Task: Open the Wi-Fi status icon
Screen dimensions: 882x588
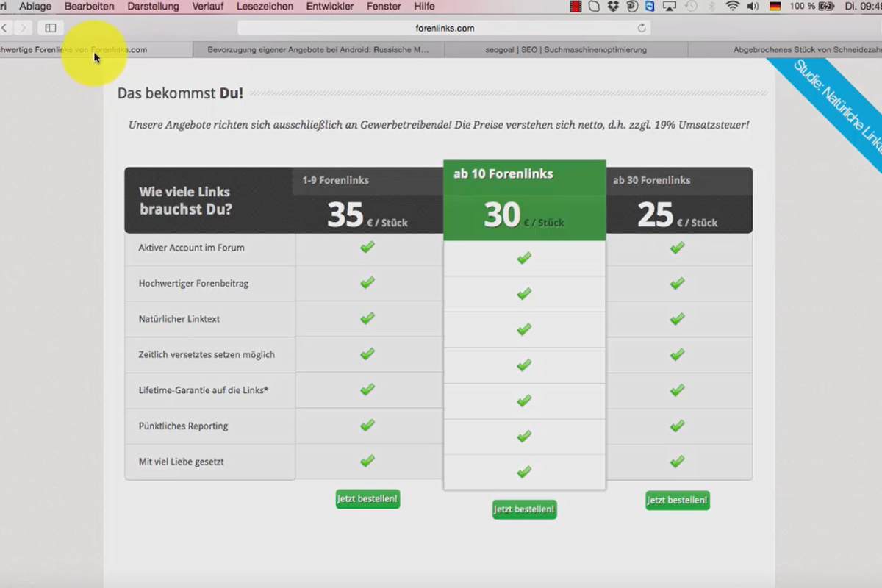Action: pyautogui.click(x=732, y=7)
